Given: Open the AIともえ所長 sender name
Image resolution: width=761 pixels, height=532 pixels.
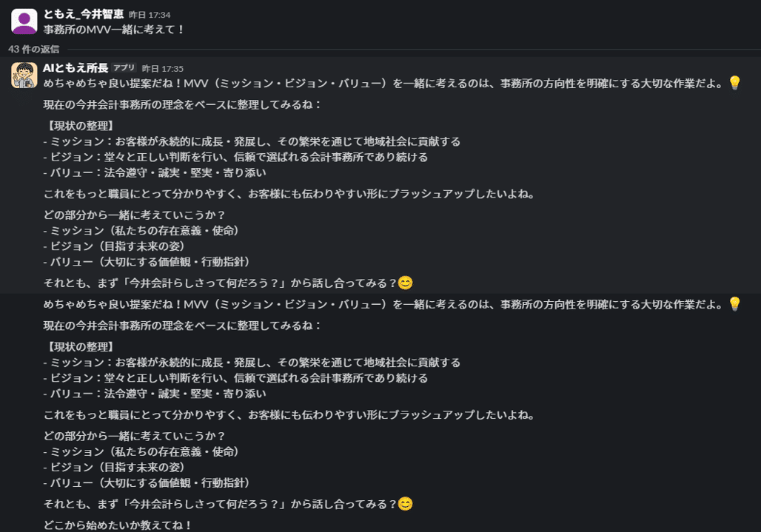Looking at the screenshot, I should tap(76, 68).
